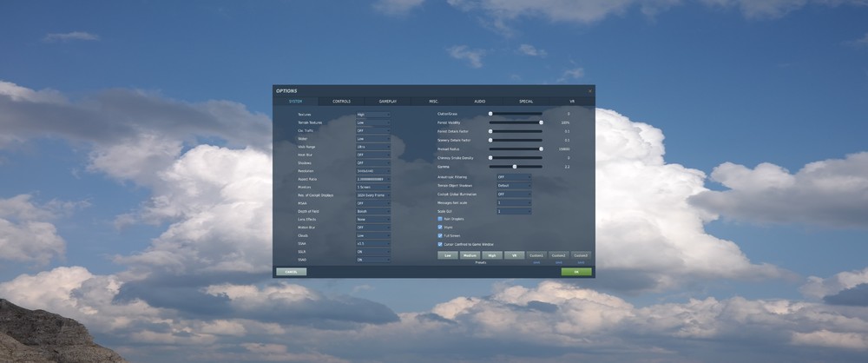Toggle the Vsync checkbox
868x363 pixels.
point(440,228)
